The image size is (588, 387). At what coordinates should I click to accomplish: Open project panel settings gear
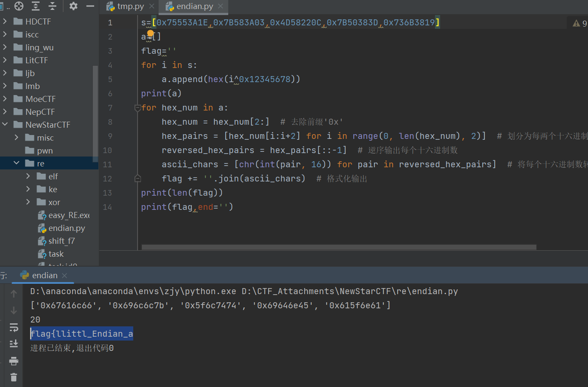coord(73,6)
